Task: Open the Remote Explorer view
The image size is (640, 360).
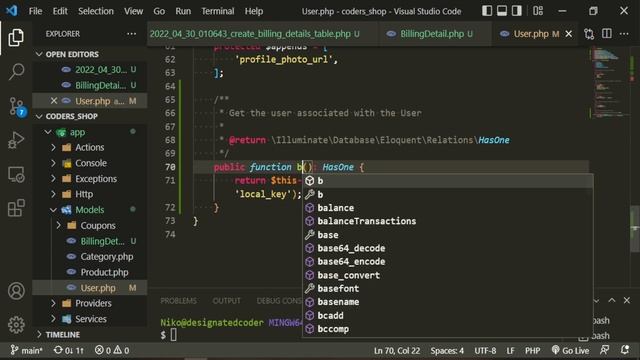Action: tap(16, 175)
